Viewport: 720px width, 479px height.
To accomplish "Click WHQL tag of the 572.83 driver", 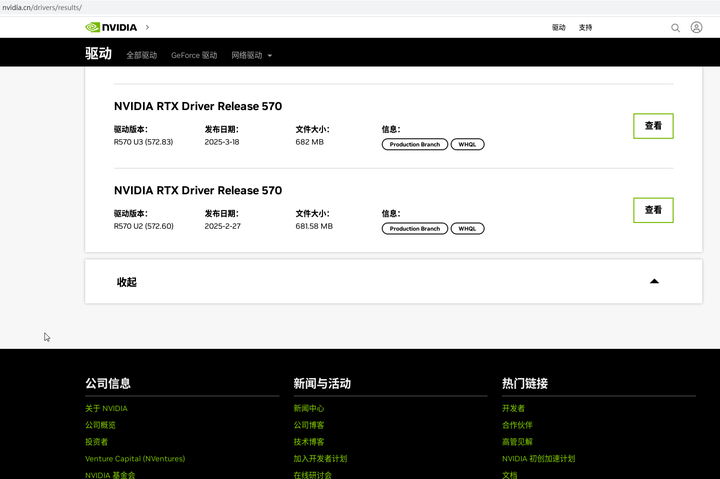I will click(467, 144).
